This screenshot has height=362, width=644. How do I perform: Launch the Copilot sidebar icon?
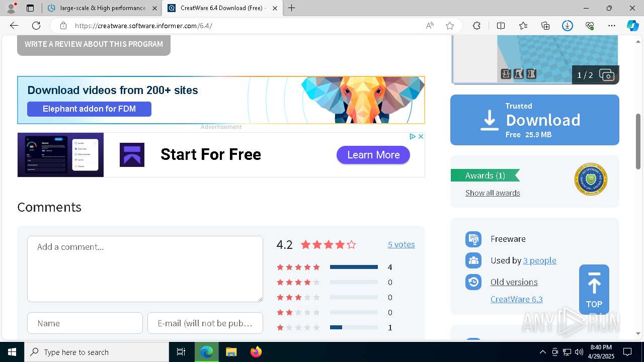(x=633, y=26)
